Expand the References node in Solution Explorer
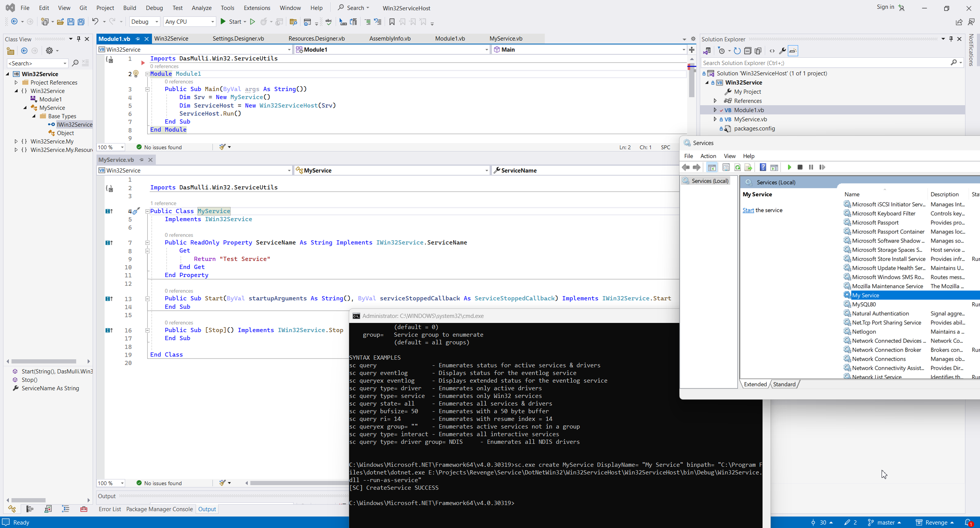Viewport: 980px width, 528px height. coord(715,101)
